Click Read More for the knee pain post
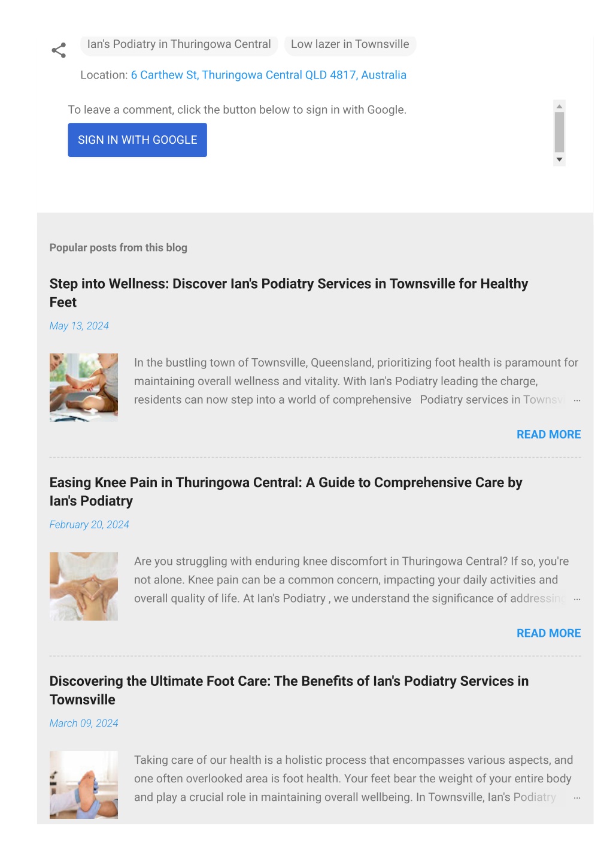The height and width of the screenshot is (868, 613). tap(549, 633)
